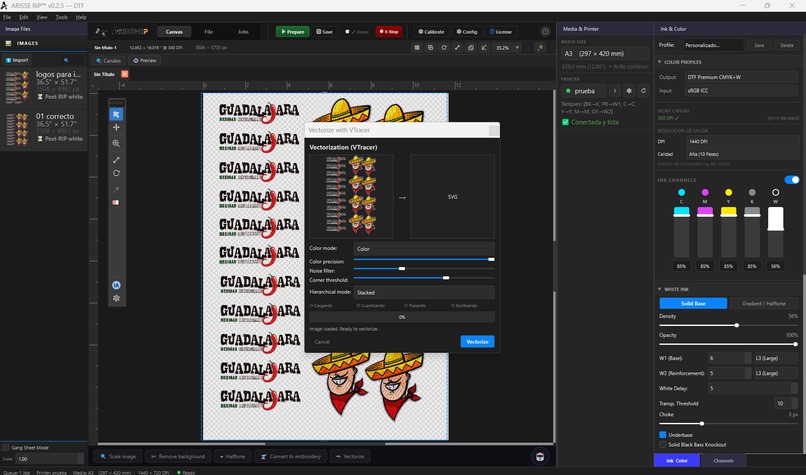
Task: Click the red E-Stop button
Action: coord(389,32)
